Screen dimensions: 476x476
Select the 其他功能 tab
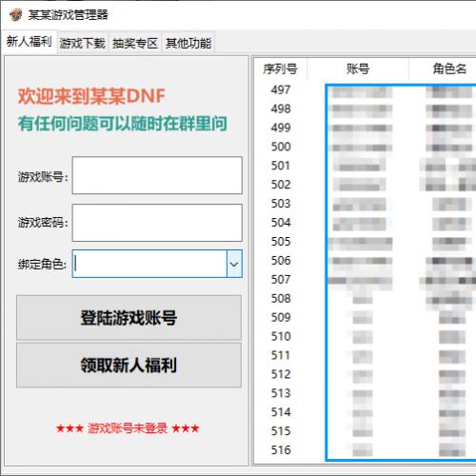188,43
